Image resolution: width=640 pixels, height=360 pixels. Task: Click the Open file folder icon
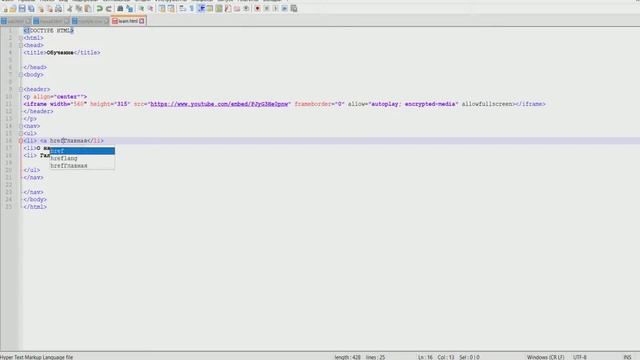coord(13,9)
